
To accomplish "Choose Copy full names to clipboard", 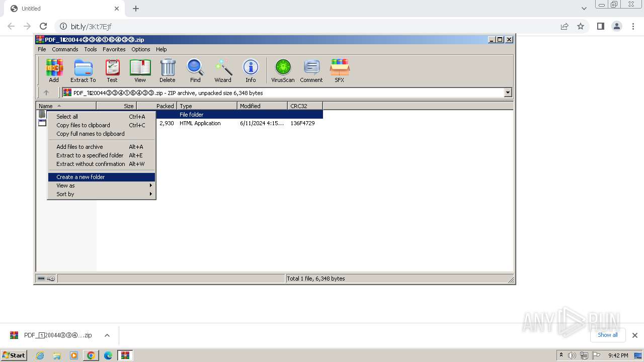I will point(102,134).
